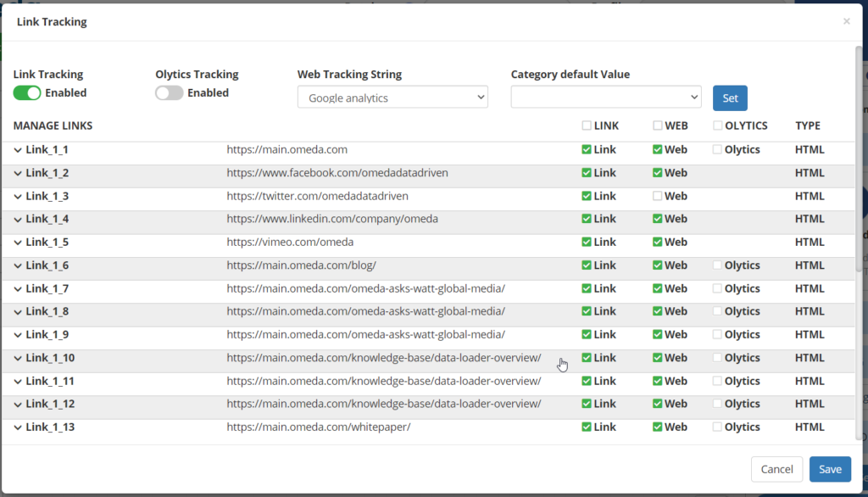Open the Category default Value dropdown
The height and width of the screenshot is (497, 868).
coord(605,98)
